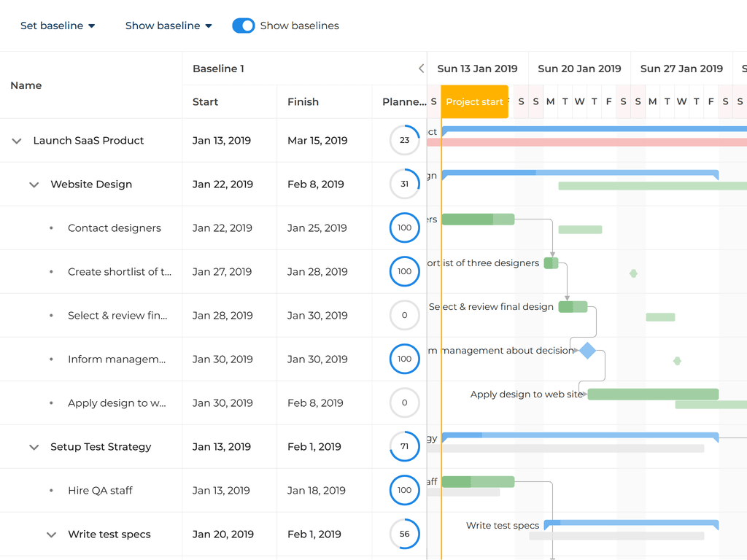747x560 pixels.
Task: Click the 71% progress circle for Setup Test Strategy
Action: [x=404, y=446]
